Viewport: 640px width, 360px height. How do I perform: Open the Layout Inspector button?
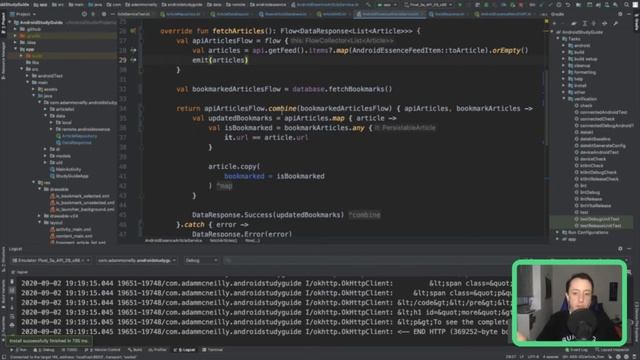(612, 350)
